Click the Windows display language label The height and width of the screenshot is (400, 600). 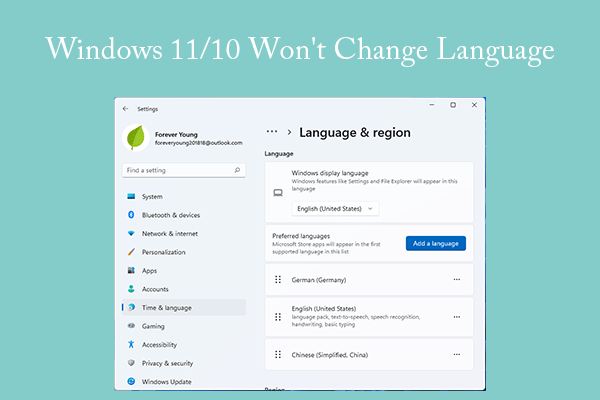[330, 173]
